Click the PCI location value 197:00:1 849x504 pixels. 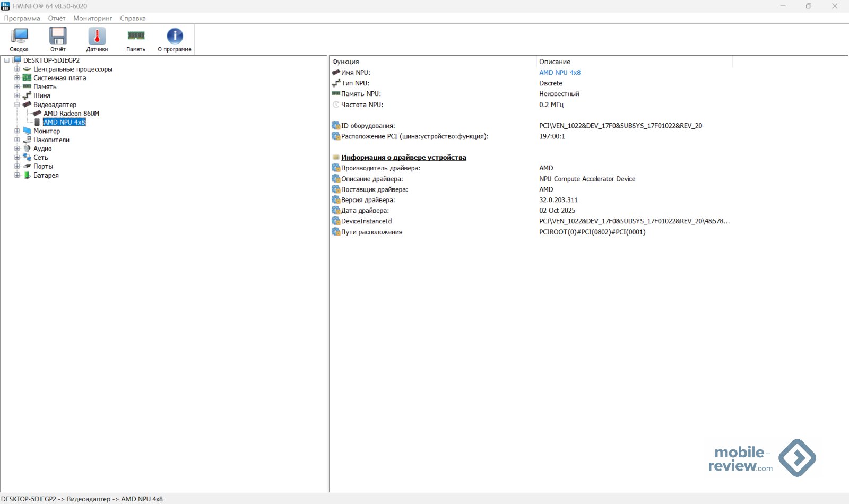pos(552,136)
